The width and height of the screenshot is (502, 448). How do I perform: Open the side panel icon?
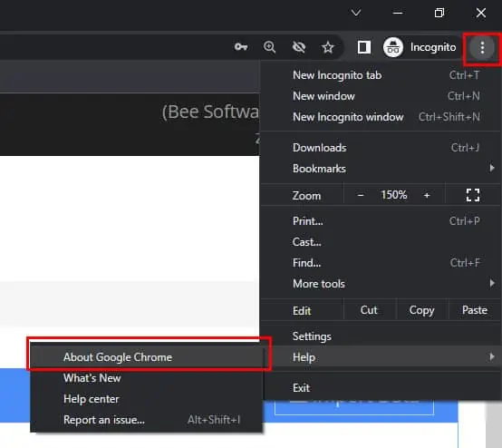tap(364, 47)
